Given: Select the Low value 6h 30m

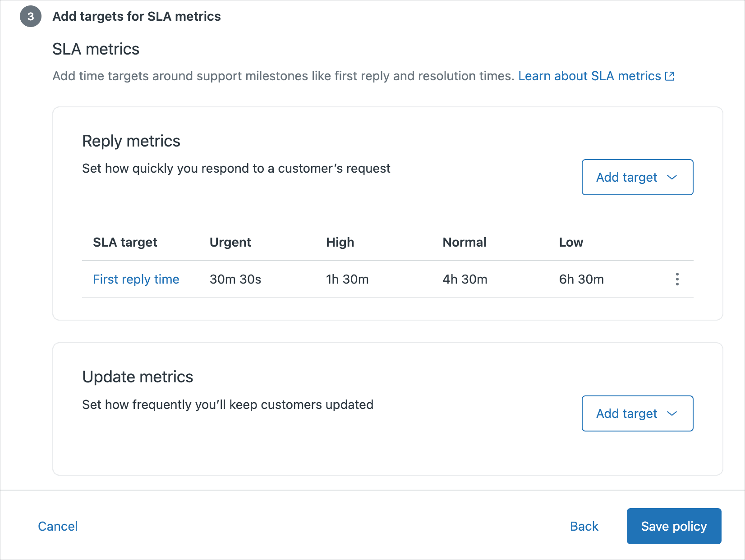Looking at the screenshot, I should pyautogui.click(x=581, y=280).
